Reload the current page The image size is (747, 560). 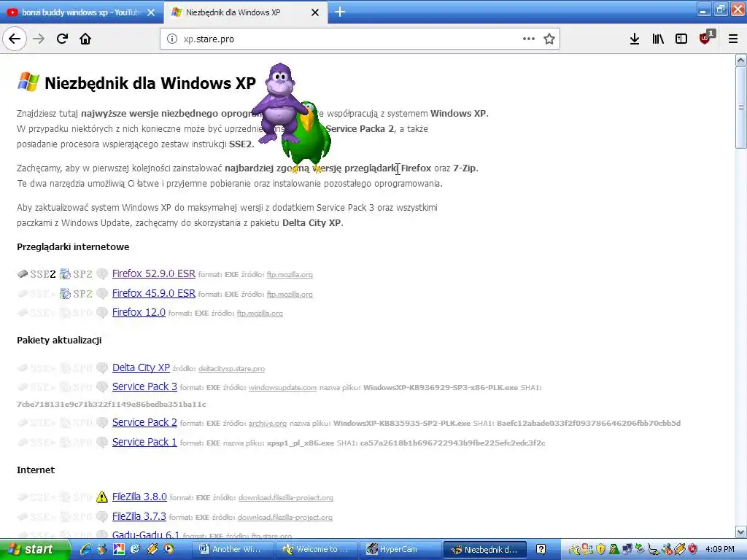[62, 39]
